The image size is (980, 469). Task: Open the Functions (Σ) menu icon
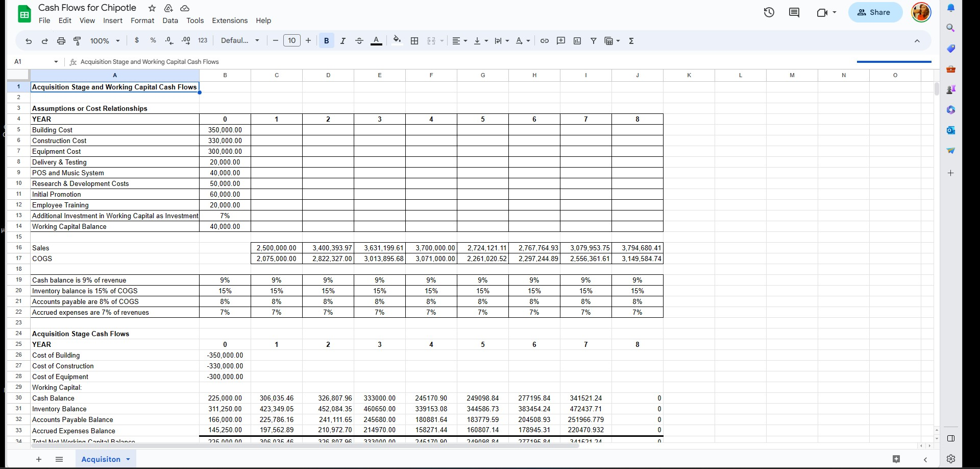(x=631, y=41)
